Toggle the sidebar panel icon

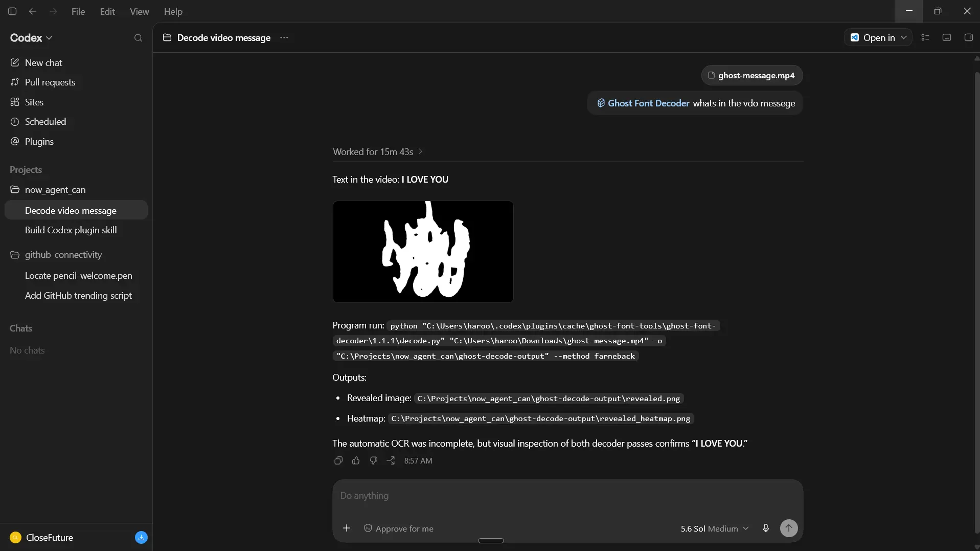coord(12,11)
